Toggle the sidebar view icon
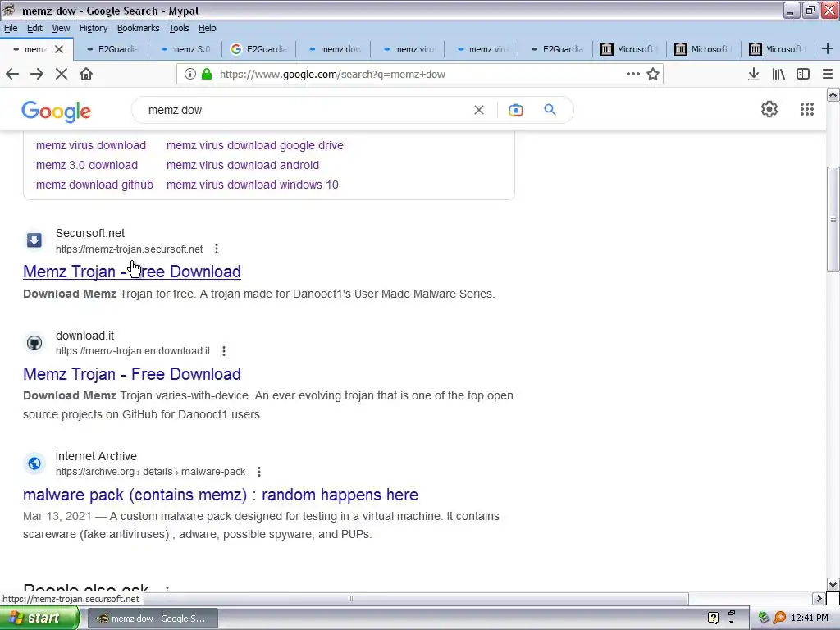The width and height of the screenshot is (840, 630). click(x=802, y=74)
